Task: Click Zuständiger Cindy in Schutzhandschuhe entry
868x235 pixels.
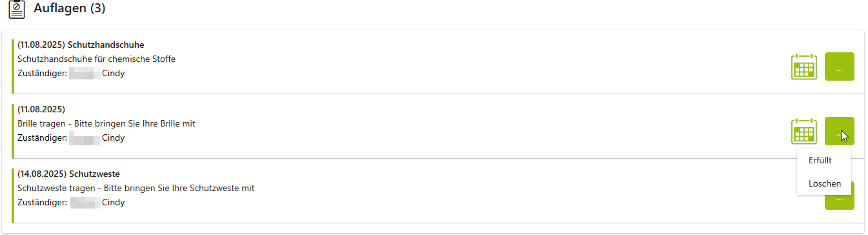Action: (x=71, y=73)
